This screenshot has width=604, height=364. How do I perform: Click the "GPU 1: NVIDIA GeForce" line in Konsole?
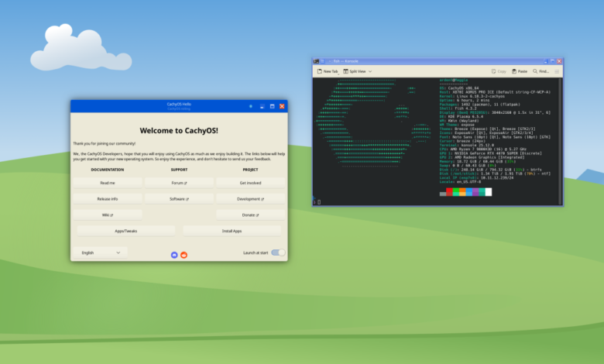coord(490,153)
